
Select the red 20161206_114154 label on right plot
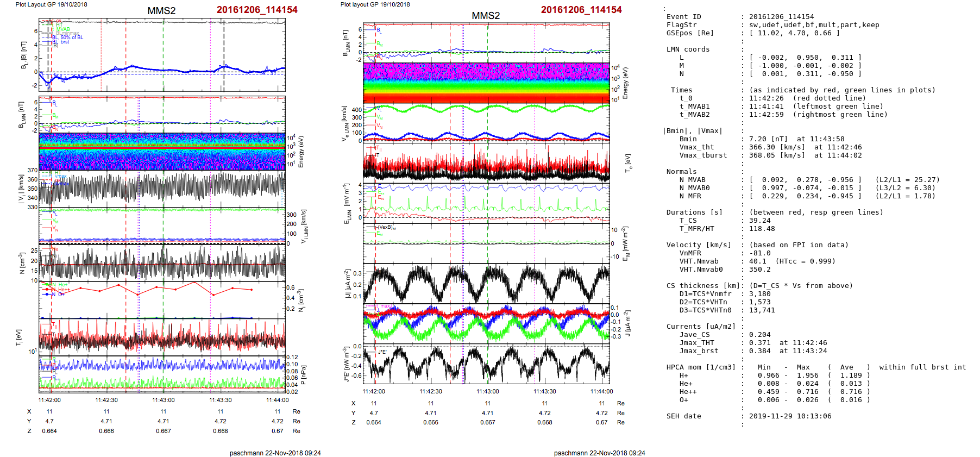pyautogui.click(x=581, y=10)
